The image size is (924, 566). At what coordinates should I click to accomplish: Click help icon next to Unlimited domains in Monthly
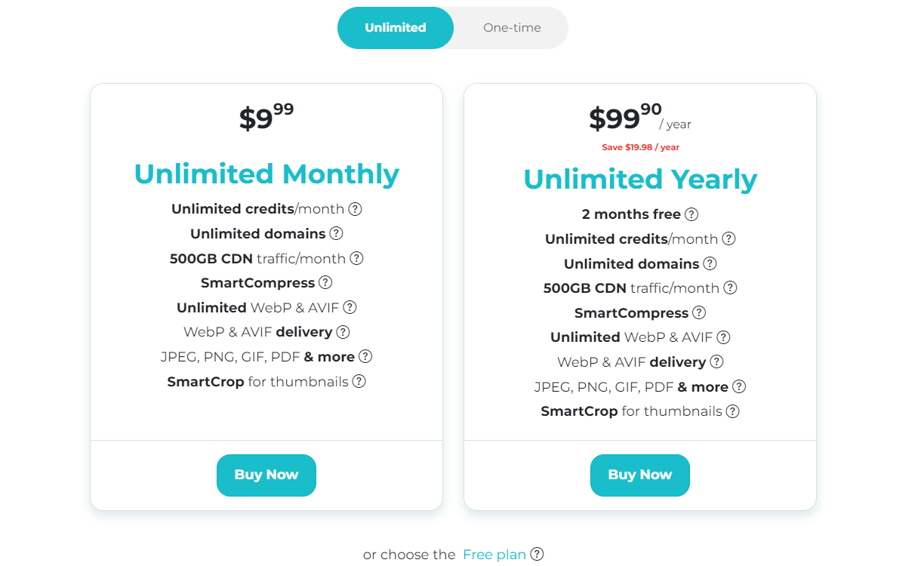click(336, 234)
